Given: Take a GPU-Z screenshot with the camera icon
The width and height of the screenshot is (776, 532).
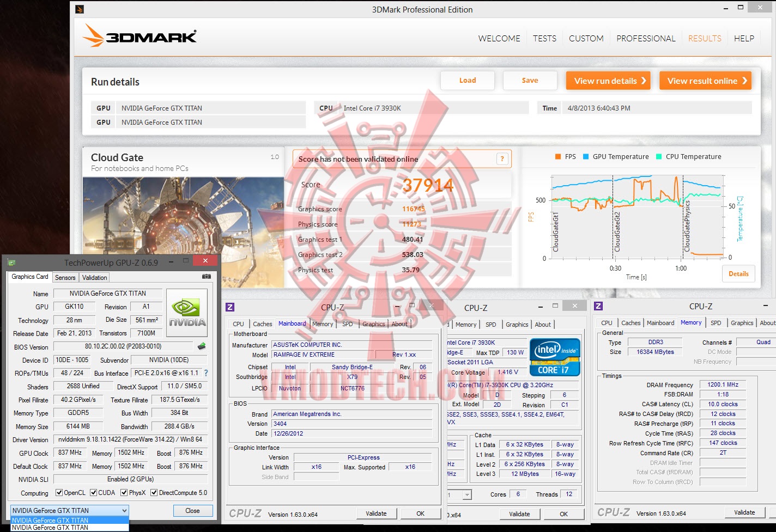Looking at the screenshot, I should [x=207, y=277].
